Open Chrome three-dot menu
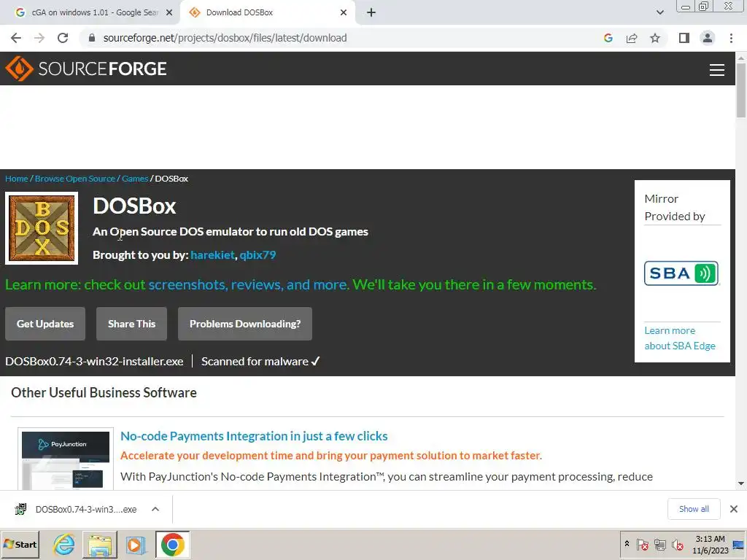The width and height of the screenshot is (747, 560). pos(731,38)
